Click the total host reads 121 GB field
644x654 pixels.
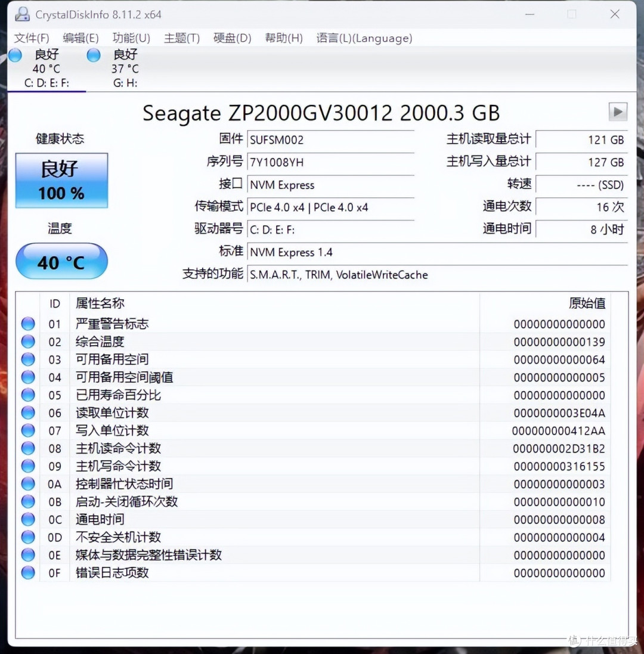(581, 140)
